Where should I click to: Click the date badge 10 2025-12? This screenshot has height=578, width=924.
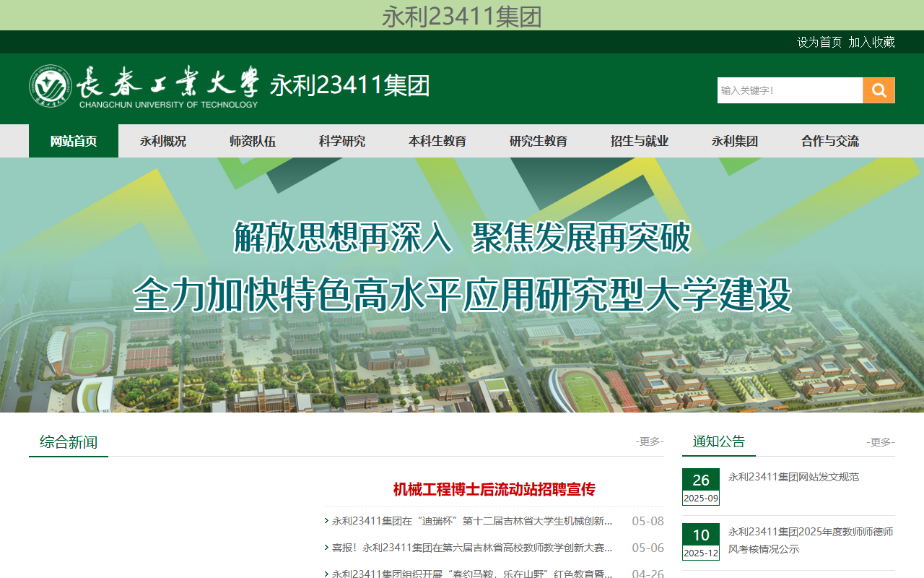[x=701, y=542]
